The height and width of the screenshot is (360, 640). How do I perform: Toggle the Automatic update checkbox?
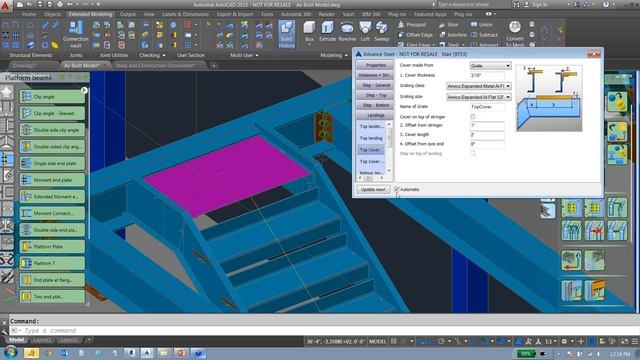397,189
